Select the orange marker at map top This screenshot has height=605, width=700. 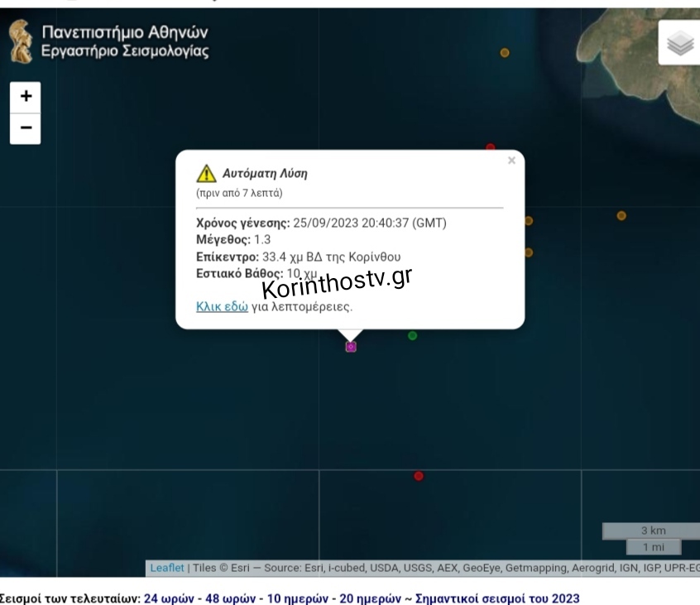click(505, 53)
